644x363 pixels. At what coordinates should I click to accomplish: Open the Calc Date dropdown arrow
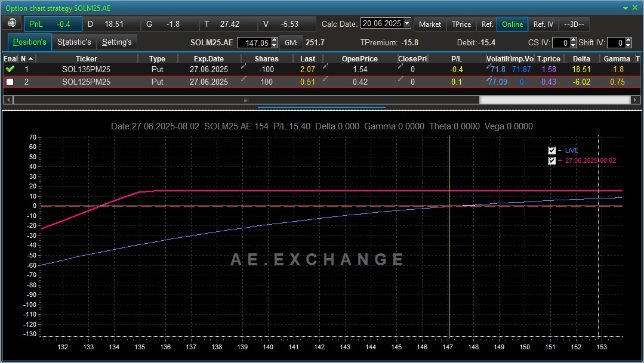pyautogui.click(x=406, y=23)
